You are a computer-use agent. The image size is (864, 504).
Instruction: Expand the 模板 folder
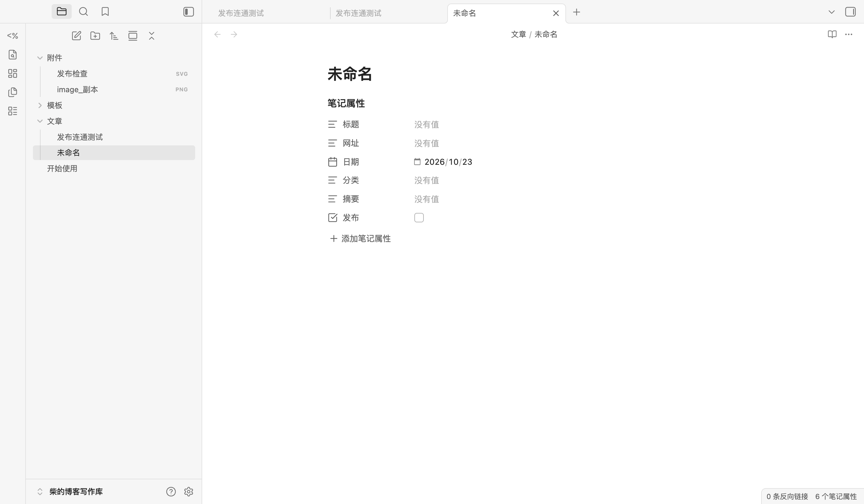(x=40, y=105)
